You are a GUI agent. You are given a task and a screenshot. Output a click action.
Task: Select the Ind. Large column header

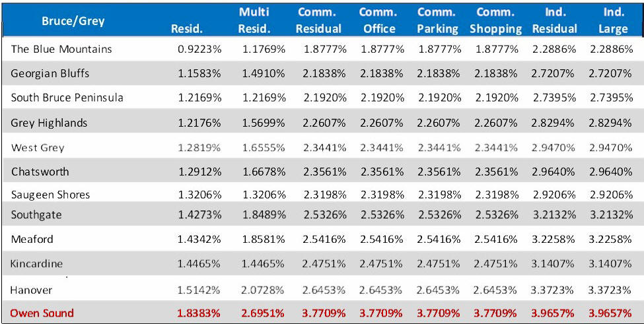(613, 20)
